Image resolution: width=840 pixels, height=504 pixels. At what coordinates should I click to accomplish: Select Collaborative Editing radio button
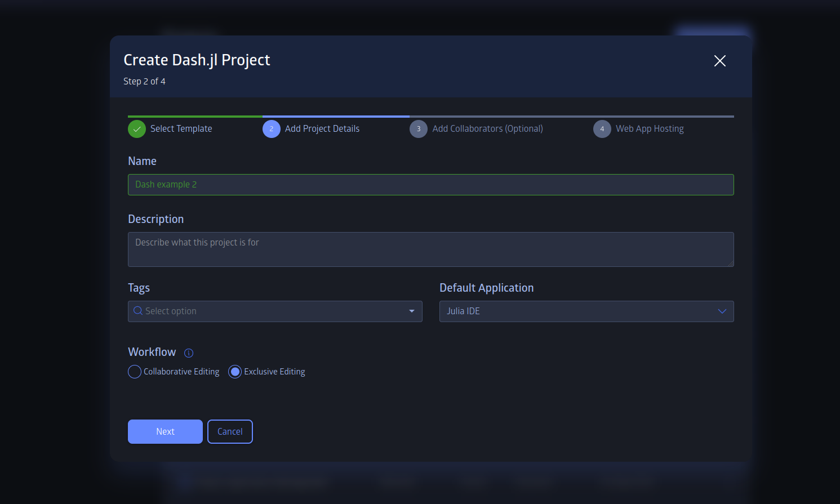[x=135, y=372]
